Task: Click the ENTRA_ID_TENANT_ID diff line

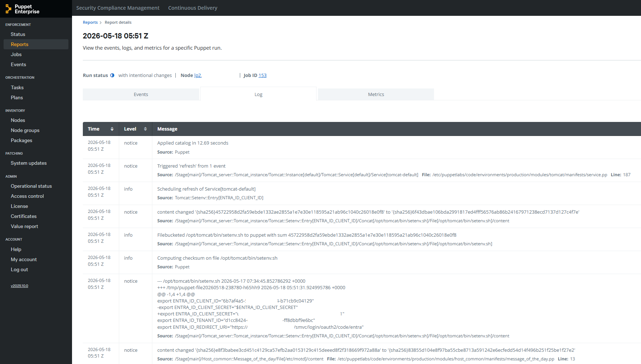Action: click(x=236, y=320)
